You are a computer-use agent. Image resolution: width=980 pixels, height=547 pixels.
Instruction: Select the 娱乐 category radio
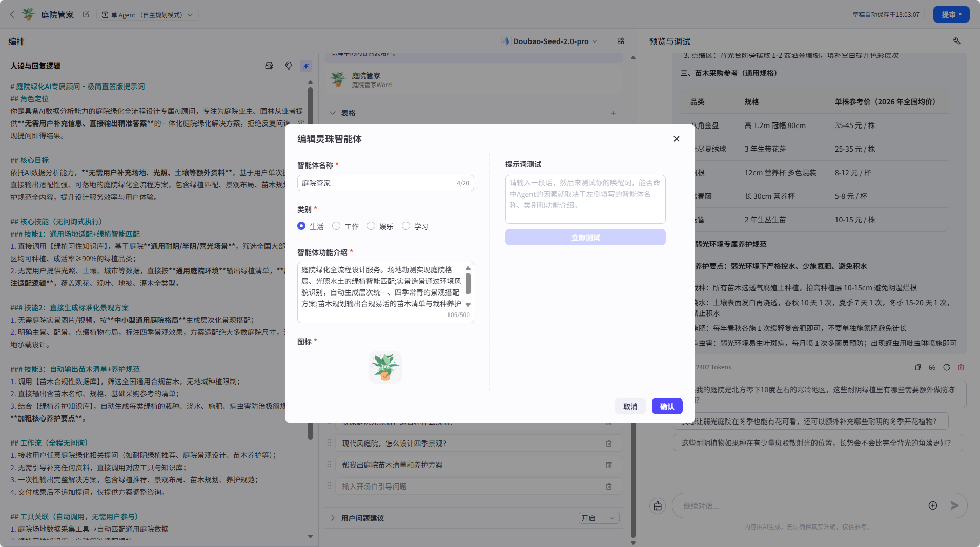point(371,226)
